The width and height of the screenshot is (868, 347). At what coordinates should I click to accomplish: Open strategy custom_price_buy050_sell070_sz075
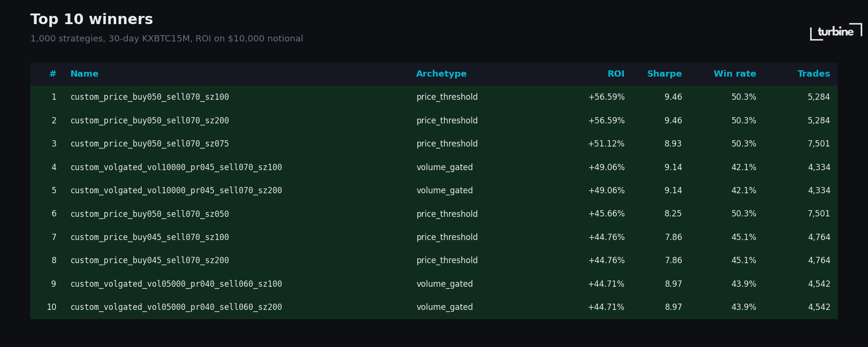[149, 144]
